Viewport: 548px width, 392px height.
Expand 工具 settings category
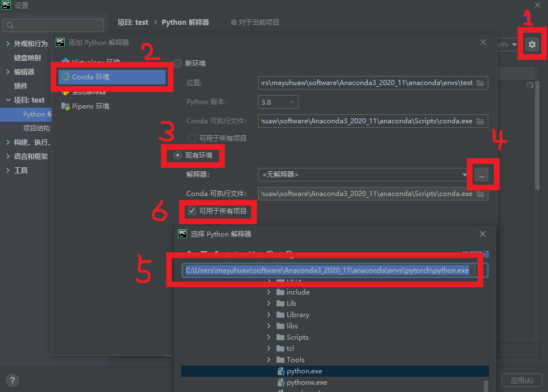click(x=8, y=170)
